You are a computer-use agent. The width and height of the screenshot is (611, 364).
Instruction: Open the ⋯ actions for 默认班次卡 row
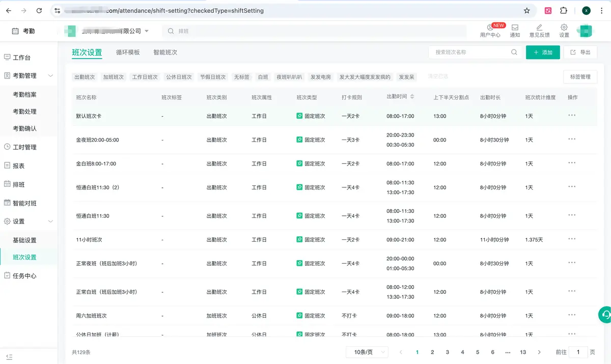click(x=572, y=116)
